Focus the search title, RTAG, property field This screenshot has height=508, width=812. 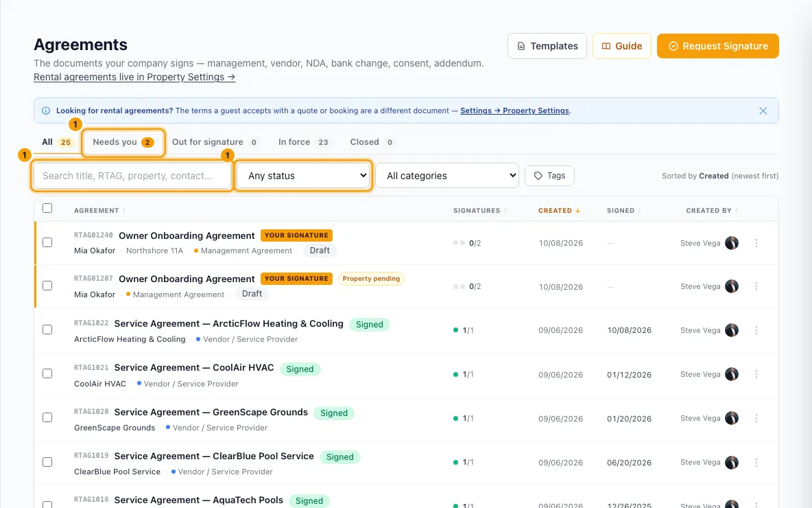pos(132,176)
